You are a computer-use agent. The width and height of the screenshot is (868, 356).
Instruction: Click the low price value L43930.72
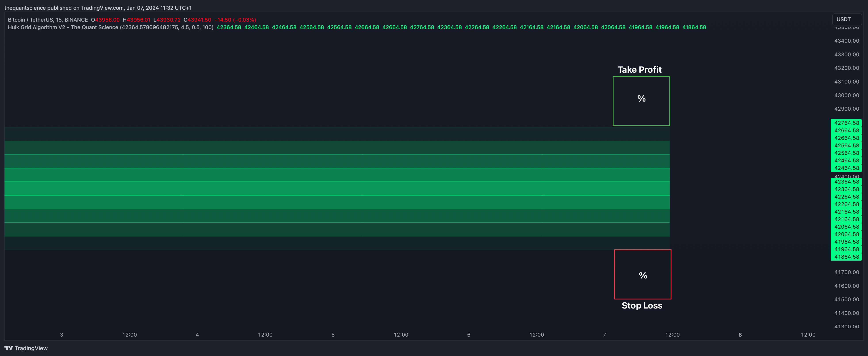coord(167,20)
